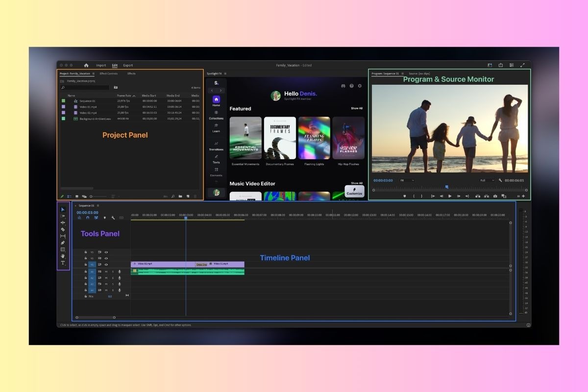Adjust Project panel thumbnail zoom slider
Viewport: 588px width, 392px height.
click(x=99, y=196)
